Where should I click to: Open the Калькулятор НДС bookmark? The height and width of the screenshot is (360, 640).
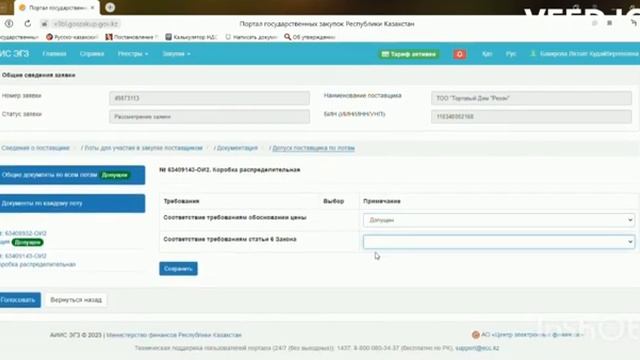tap(191, 37)
